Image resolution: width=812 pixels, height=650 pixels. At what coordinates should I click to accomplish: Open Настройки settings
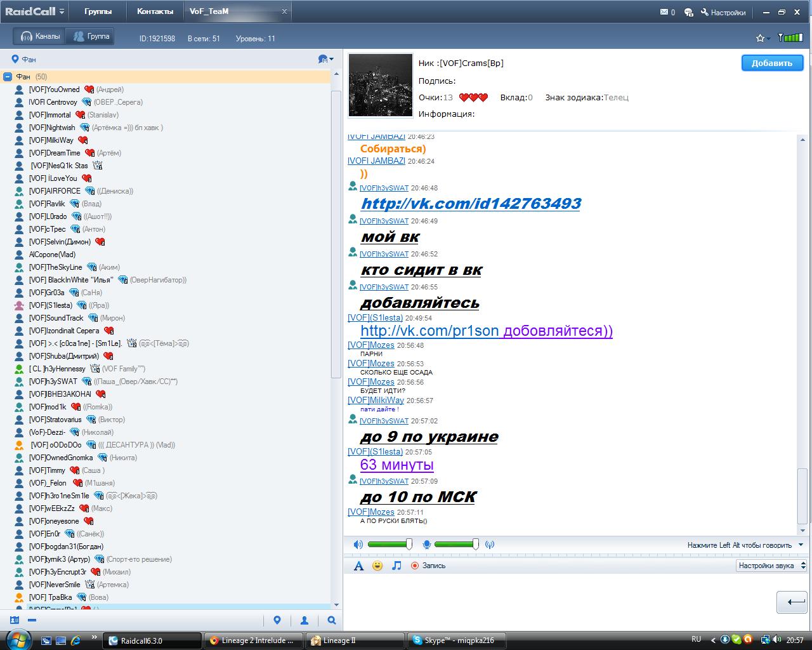coord(723,12)
